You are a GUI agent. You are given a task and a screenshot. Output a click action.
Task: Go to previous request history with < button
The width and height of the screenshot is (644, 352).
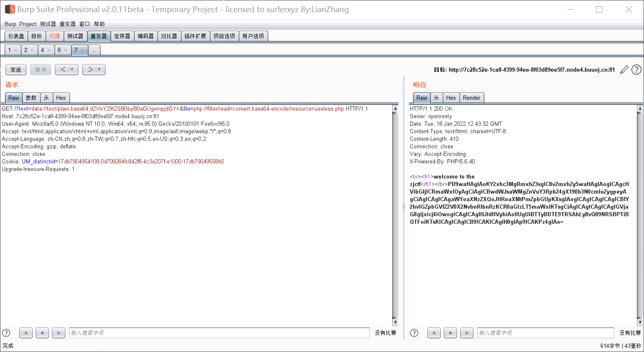(x=62, y=70)
